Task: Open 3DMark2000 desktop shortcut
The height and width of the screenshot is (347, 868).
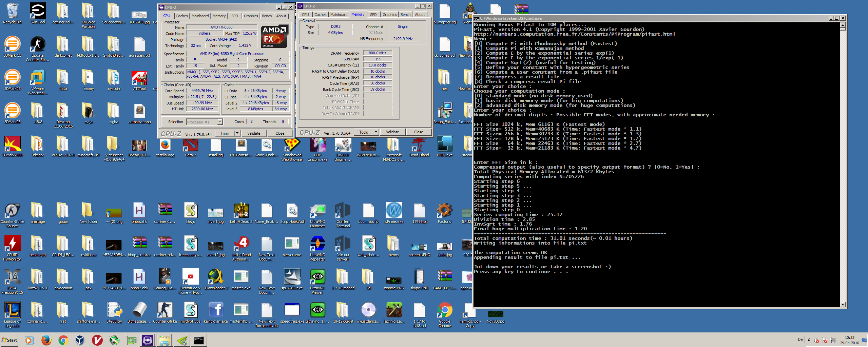Action: tap(12, 147)
